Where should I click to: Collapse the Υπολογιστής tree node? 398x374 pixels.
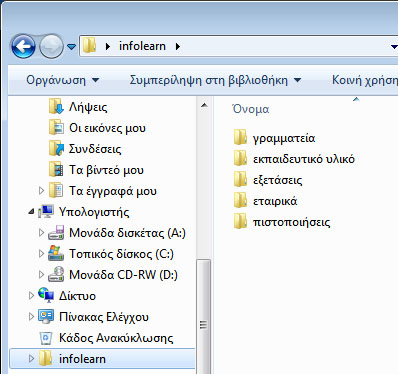point(31,212)
